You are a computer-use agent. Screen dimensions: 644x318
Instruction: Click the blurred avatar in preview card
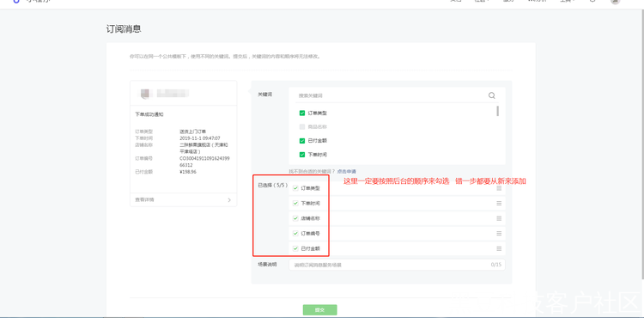pyautogui.click(x=144, y=94)
